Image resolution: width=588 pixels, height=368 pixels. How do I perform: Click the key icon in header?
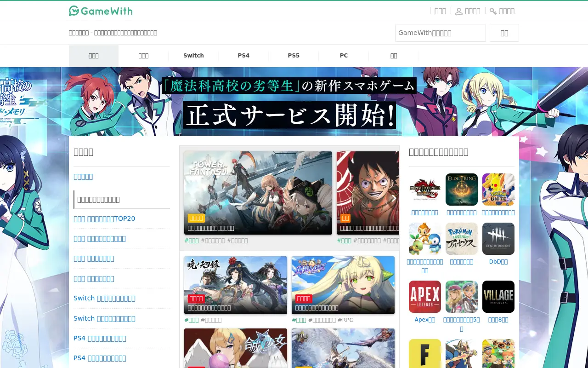click(493, 11)
